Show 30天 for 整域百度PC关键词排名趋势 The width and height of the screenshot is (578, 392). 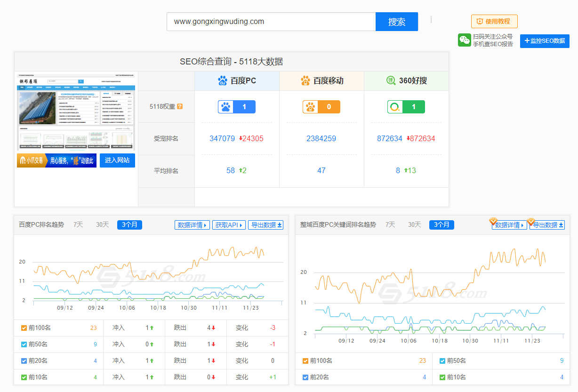[415, 225]
